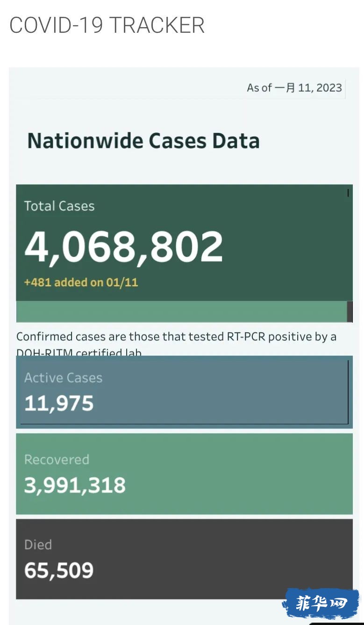This screenshot has width=364, height=625.
Task: Select the 11,975 active cases number
Action: point(59,403)
